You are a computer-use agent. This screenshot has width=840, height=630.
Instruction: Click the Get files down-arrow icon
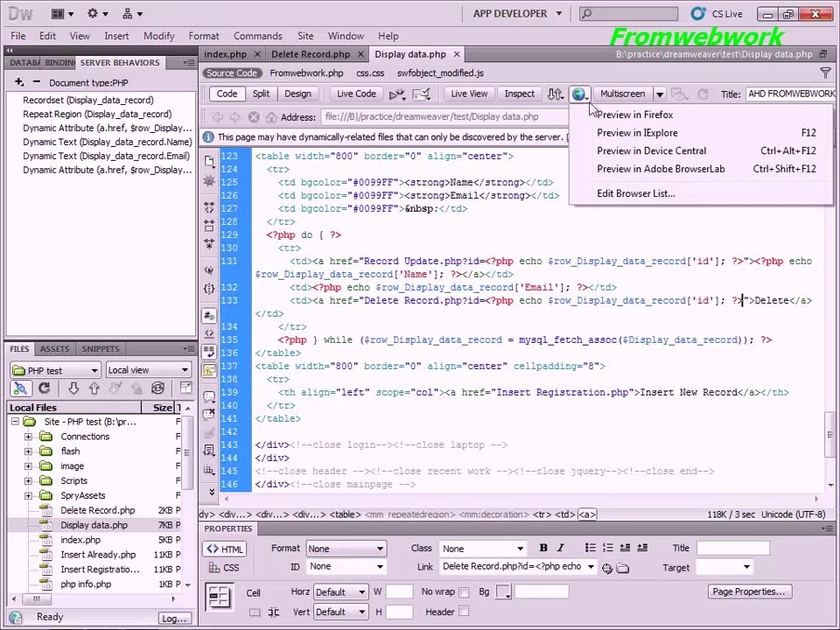coord(73,388)
